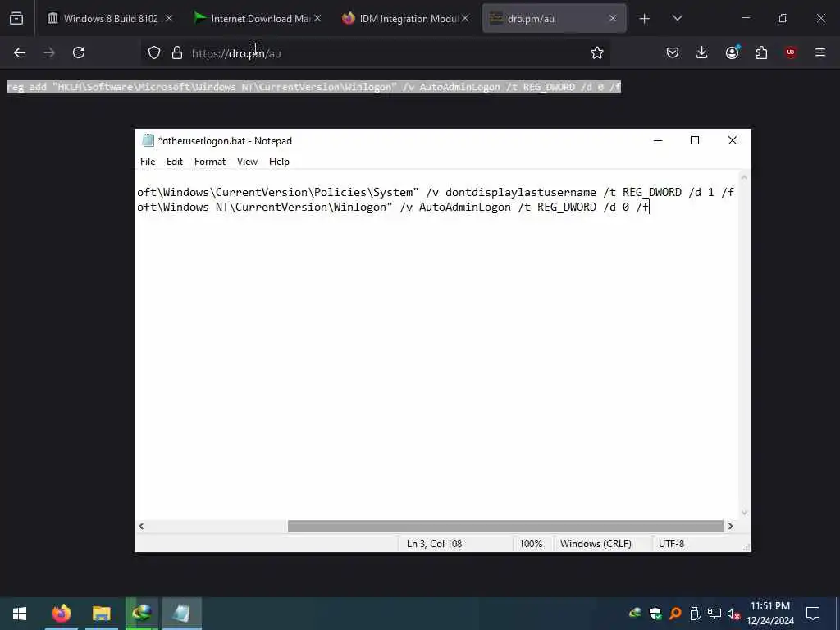Open Windows Security from the tray

[655, 613]
